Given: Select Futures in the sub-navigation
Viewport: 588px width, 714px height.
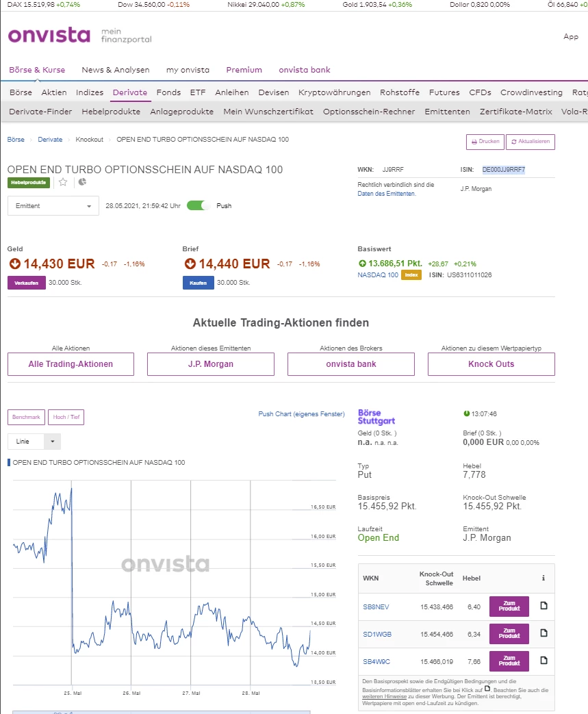Looking at the screenshot, I should pyautogui.click(x=444, y=92).
